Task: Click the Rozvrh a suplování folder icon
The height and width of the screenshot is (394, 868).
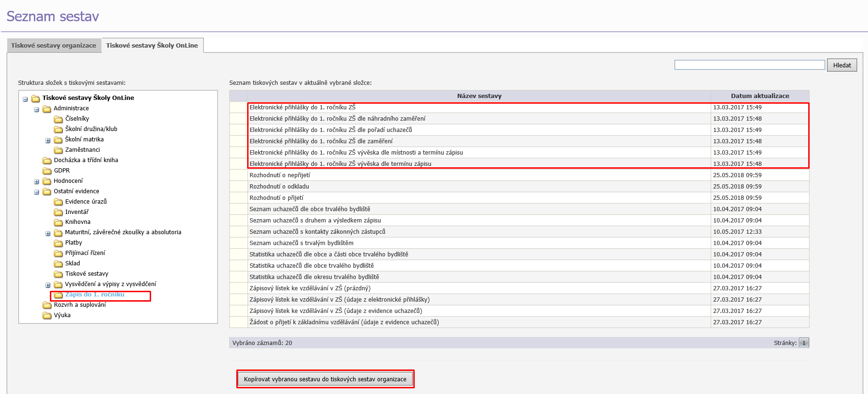Action: pyautogui.click(x=47, y=305)
